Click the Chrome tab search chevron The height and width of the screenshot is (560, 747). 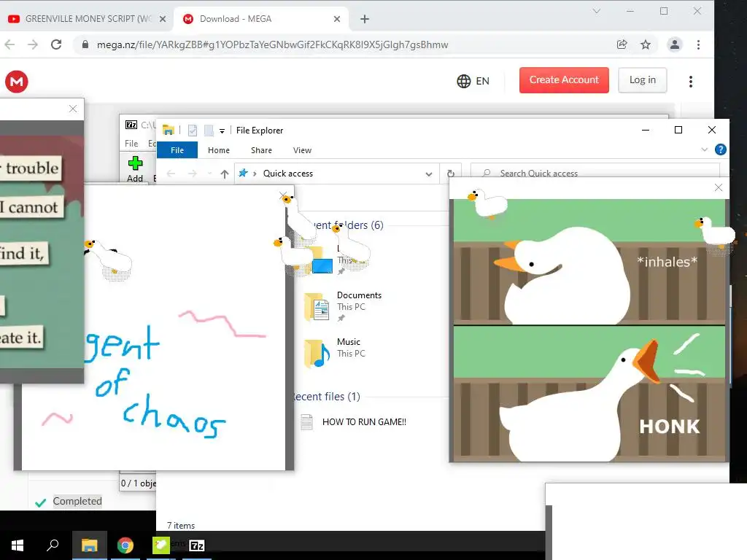click(x=596, y=11)
